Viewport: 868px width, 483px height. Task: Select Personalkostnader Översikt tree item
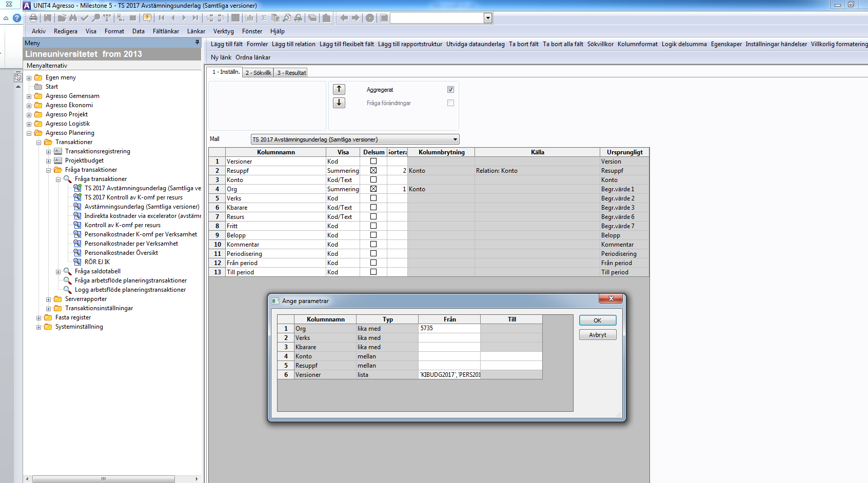121,253
